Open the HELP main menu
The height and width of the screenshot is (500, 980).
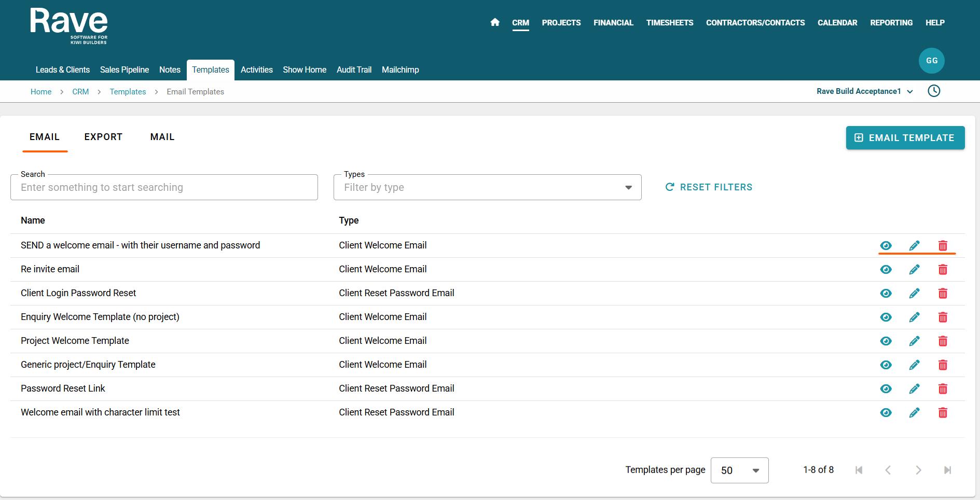coord(935,23)
